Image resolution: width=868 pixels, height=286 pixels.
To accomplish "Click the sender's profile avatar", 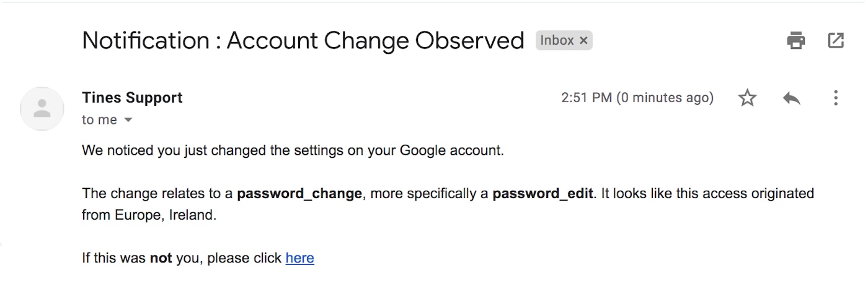I will pyautogui.click(x=42, y=109).
